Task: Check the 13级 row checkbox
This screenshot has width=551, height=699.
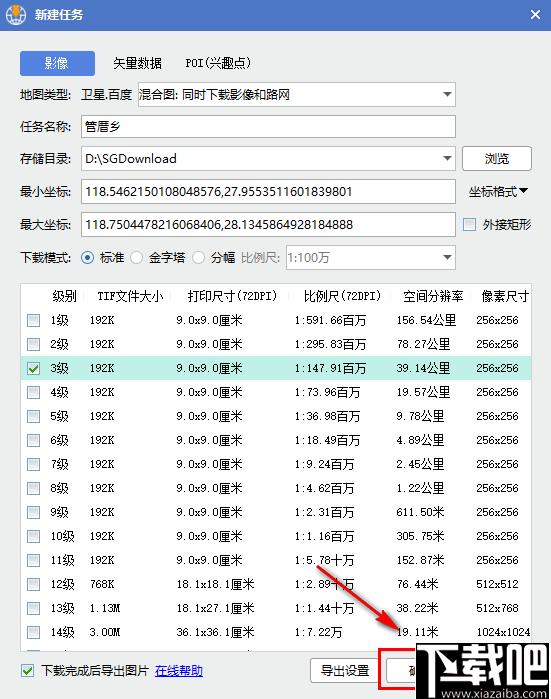Action: pos(33,609)
